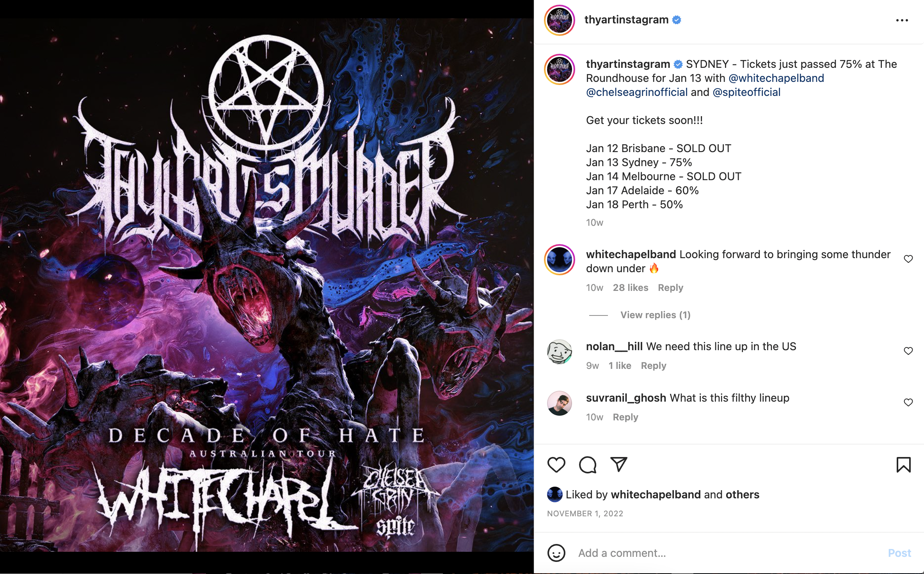This screenshot has width=924, height=574.
Task: Open the three-dot more options menu
Action: [x=902, y=20]
